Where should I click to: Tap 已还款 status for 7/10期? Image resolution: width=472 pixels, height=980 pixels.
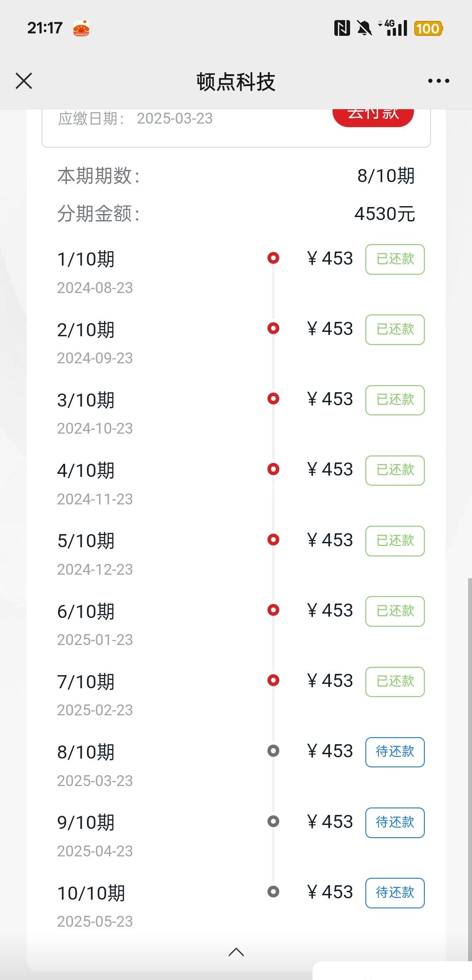coord(395,681)
